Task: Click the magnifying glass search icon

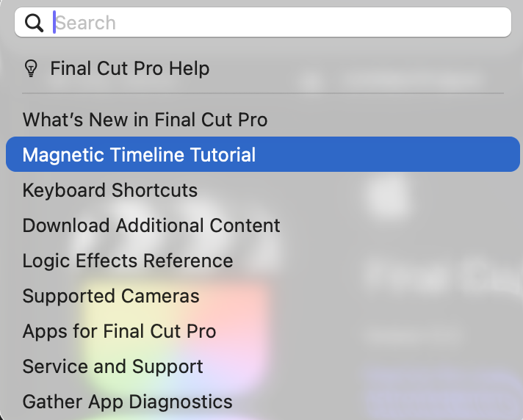Action: [35, 23]
